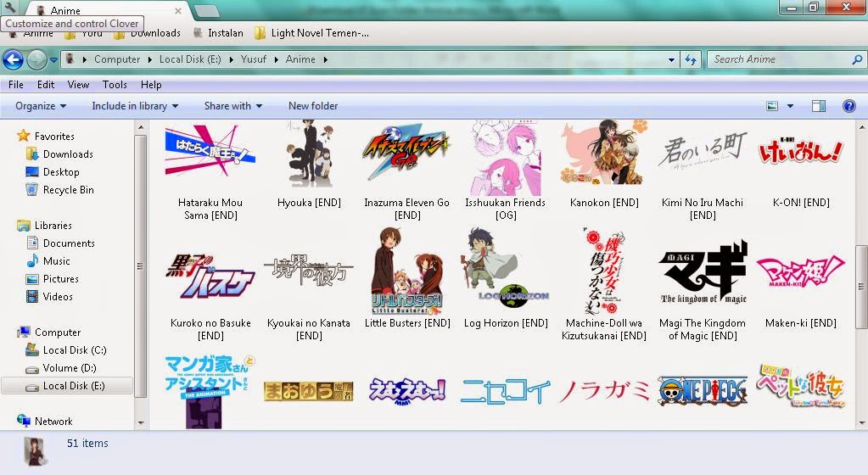Toggle the preview pane button

819,106
